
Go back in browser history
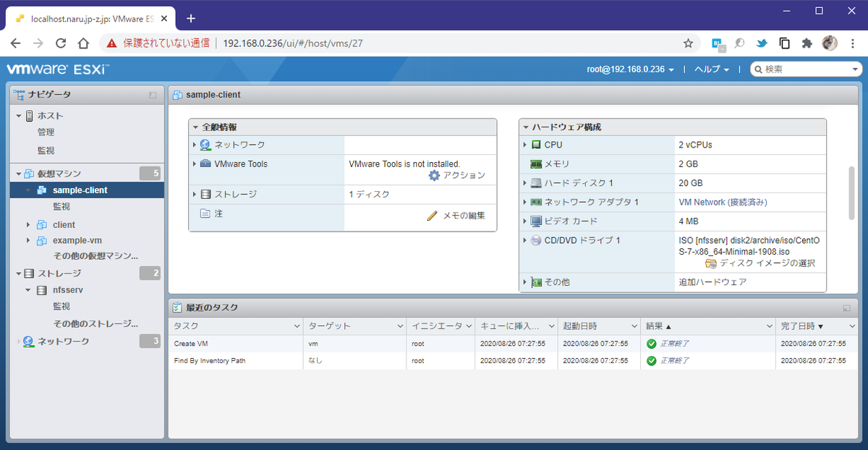click(x=15, y=43)
